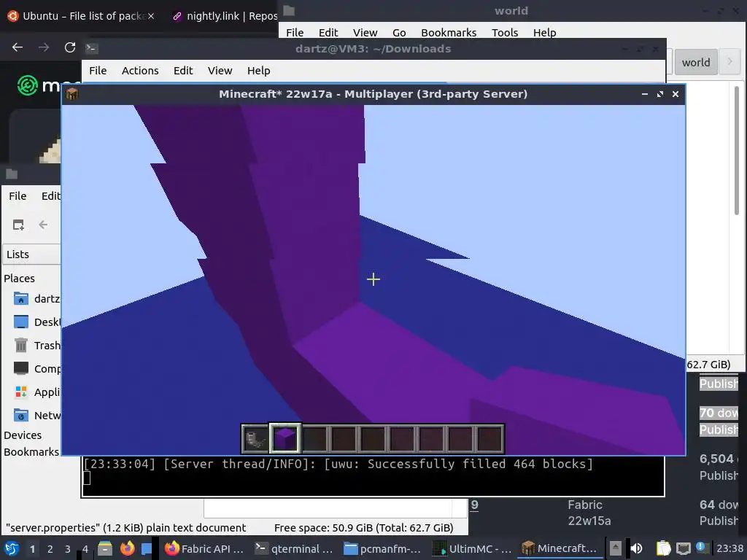The height and width of the screenshot is (560, 747).
Task: Launch Firefox from taskbar quicklaunch
Action: pyautogui.click(x=127, y=548)
